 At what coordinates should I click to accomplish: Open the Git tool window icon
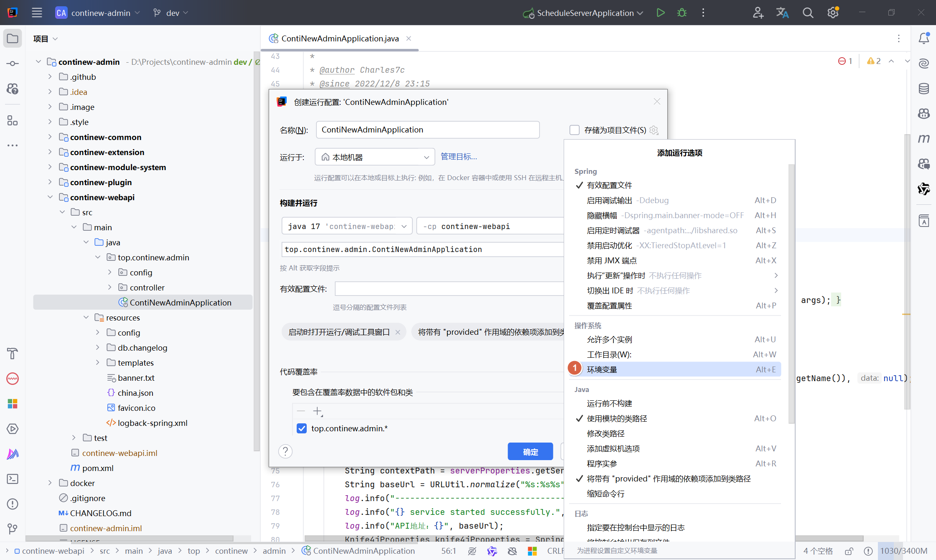[13, 529]
